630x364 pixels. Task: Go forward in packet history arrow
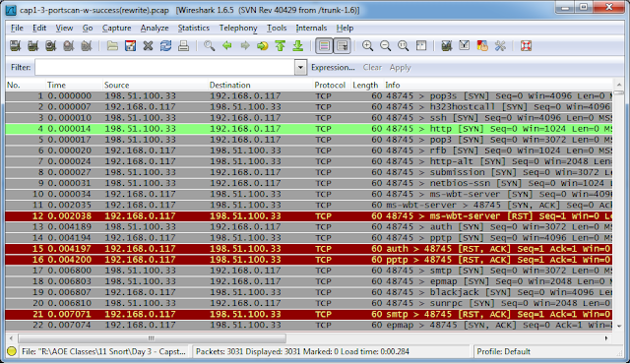pos(245,46)
